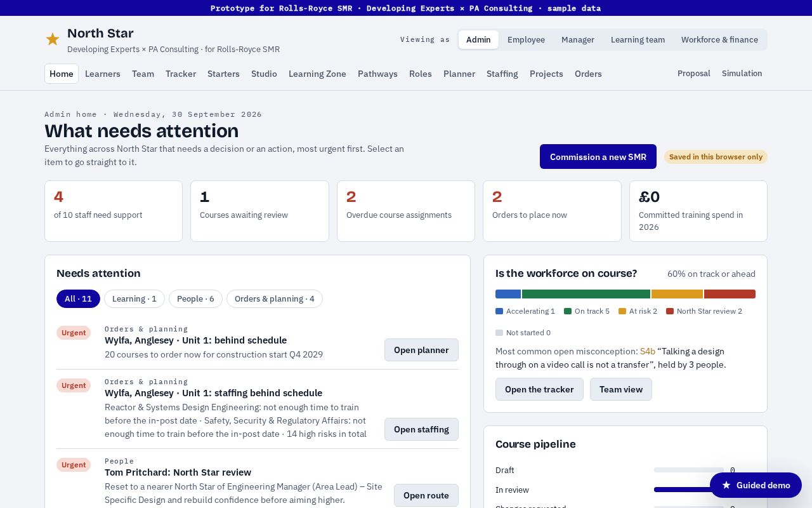Click the green On track progress segment
Viewport: 812px width, 508px height.
coord(586,294)
